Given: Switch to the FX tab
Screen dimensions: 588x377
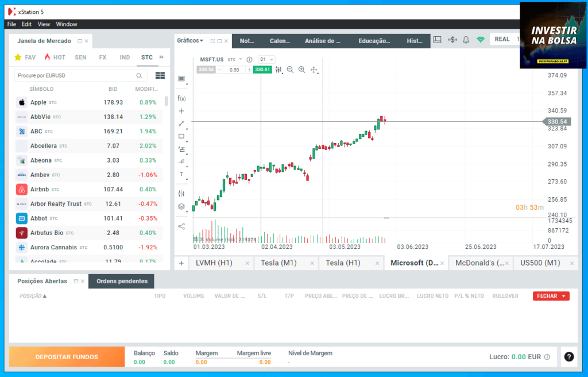Looking at the screenshot, I should click(103, 57).
